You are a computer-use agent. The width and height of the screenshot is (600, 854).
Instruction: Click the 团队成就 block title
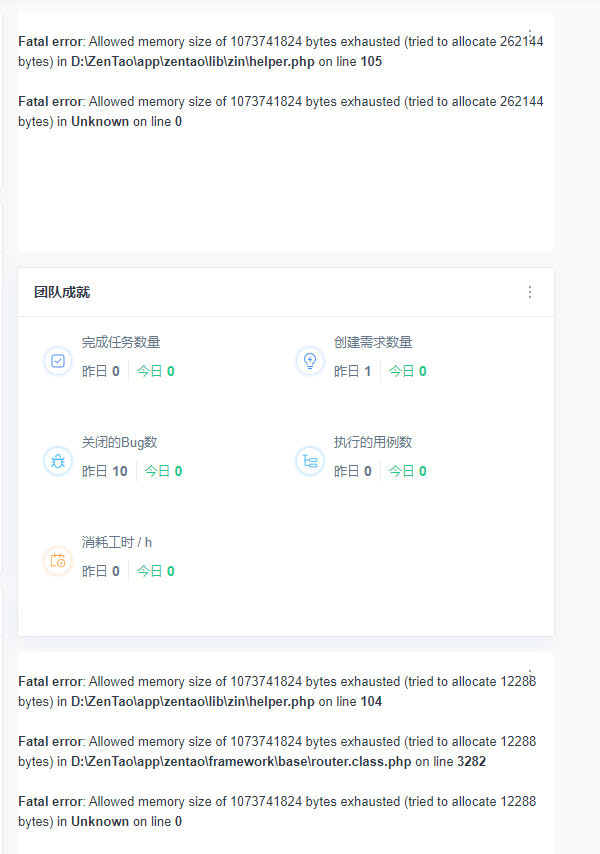click(x=62, y=292)
